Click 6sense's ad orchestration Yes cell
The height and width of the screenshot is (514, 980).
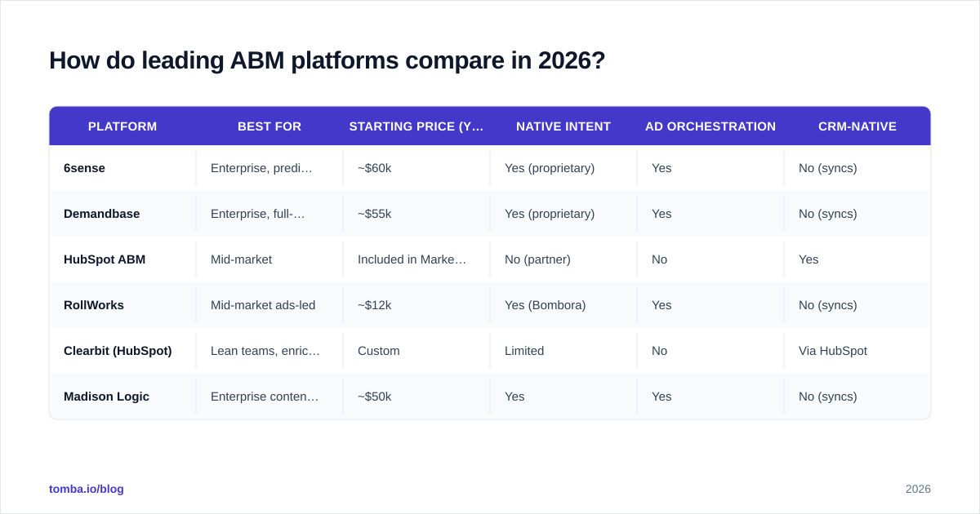click(x=710, y=168)
